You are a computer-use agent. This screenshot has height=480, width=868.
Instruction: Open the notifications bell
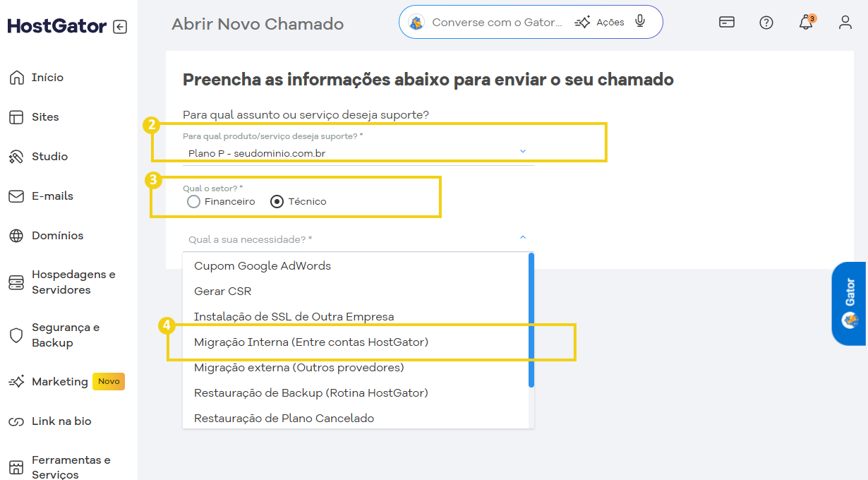pos(805,23)
